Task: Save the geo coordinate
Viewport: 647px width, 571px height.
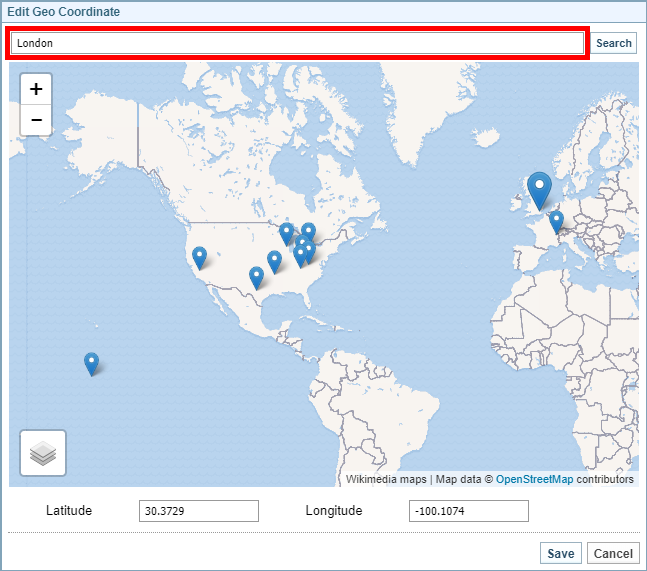Action: (x=560, y=553)
